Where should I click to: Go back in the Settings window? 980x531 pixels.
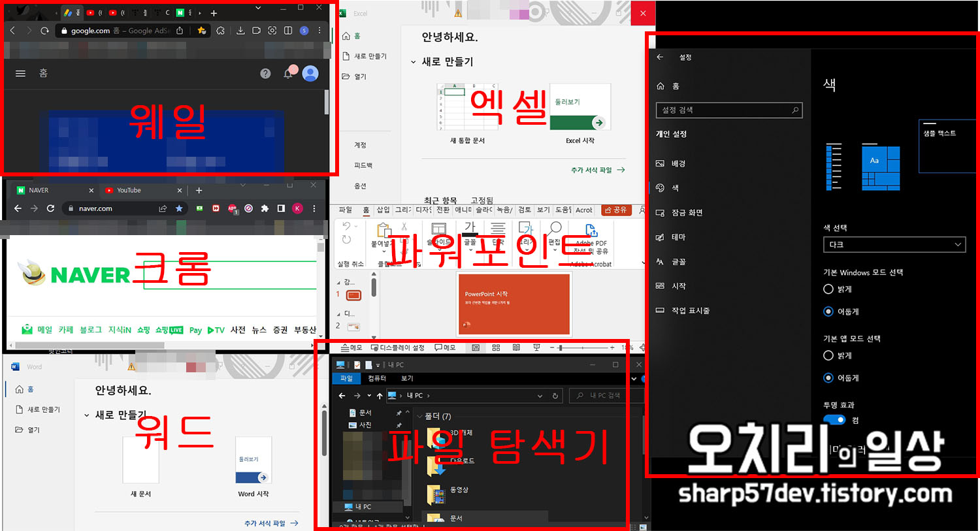[x=660, y=57]
